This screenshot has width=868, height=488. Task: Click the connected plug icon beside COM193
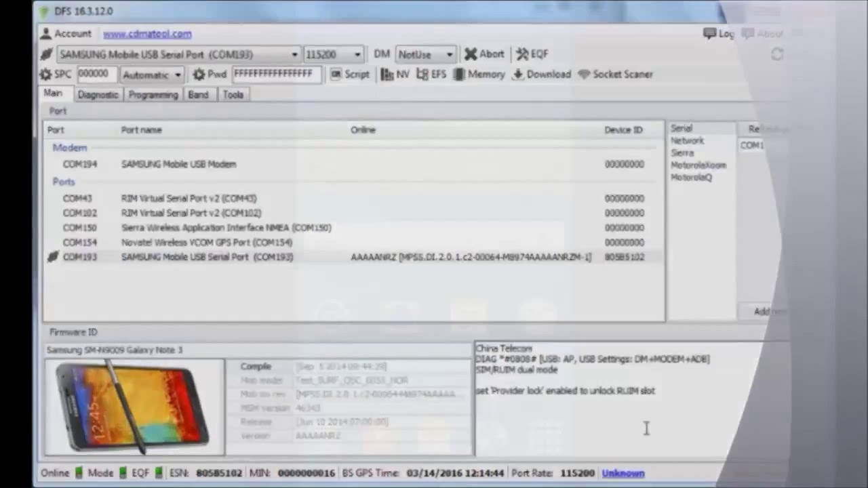pyautogui.click(x=53, y=257)
